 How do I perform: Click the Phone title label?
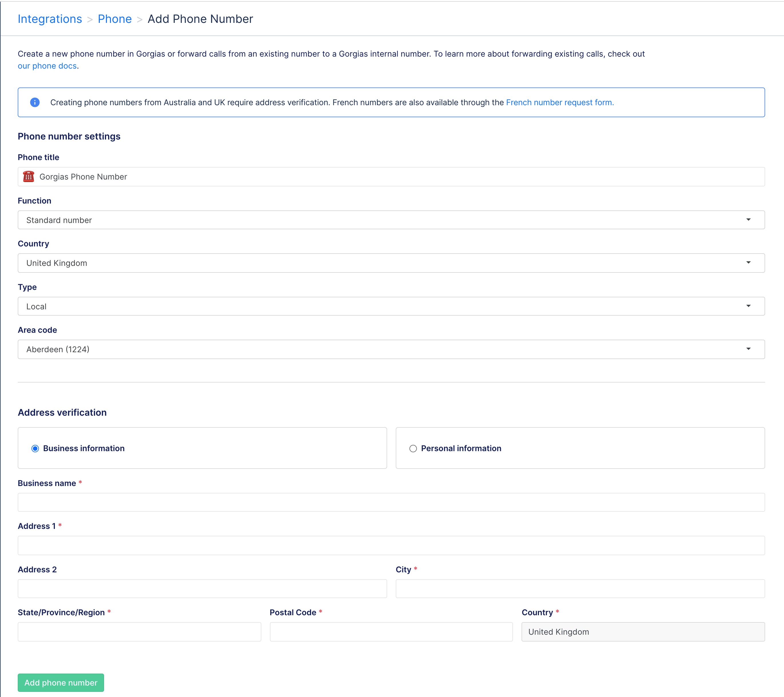[x=38, y=157]
